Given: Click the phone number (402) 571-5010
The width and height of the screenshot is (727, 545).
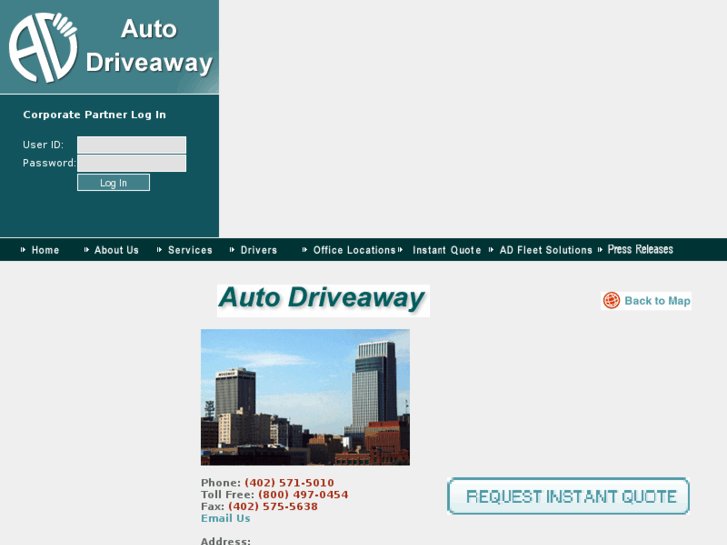Looking at the screenshot, I should pos(289,483).
